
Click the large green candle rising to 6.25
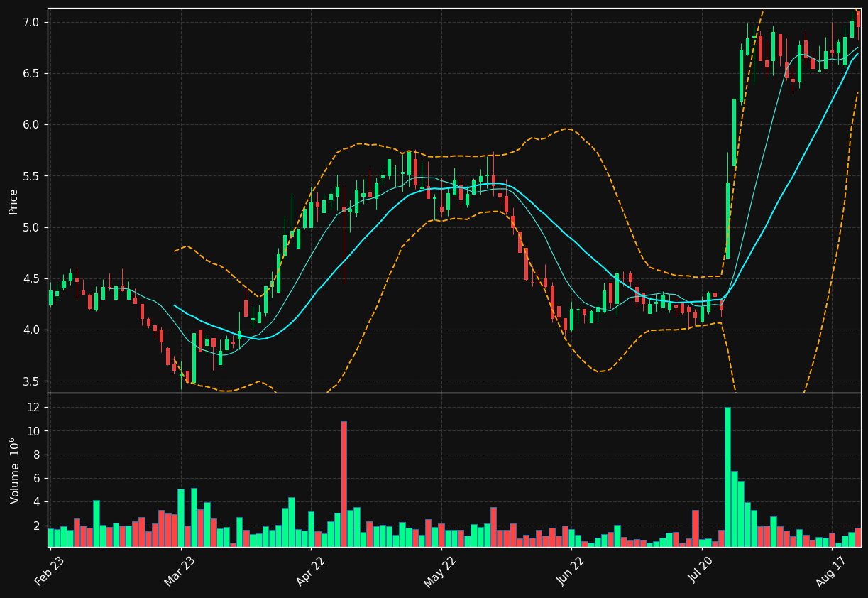click(x=734, y=133)
